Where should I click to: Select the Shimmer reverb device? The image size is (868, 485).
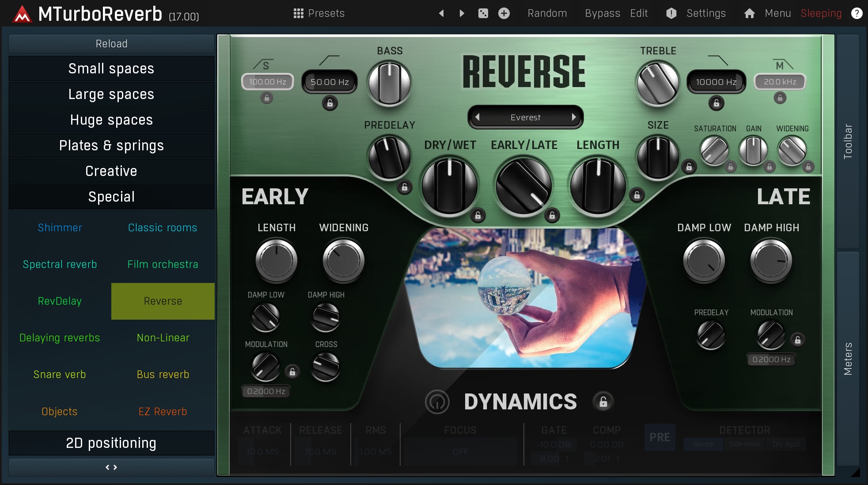(x=60, y=228)
